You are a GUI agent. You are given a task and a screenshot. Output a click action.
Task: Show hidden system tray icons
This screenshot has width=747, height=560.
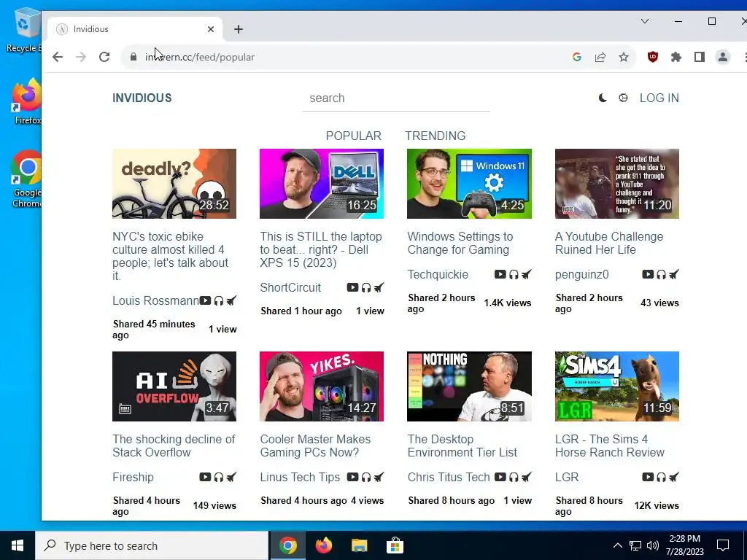pyautogui.click(x=617, y=545)
